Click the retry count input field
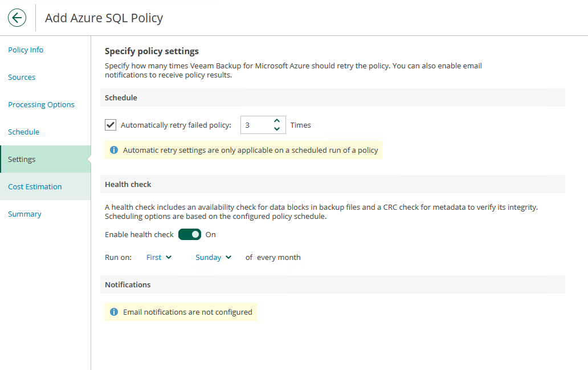The height and width of the screenshot is (370, 588). [255, 125]
